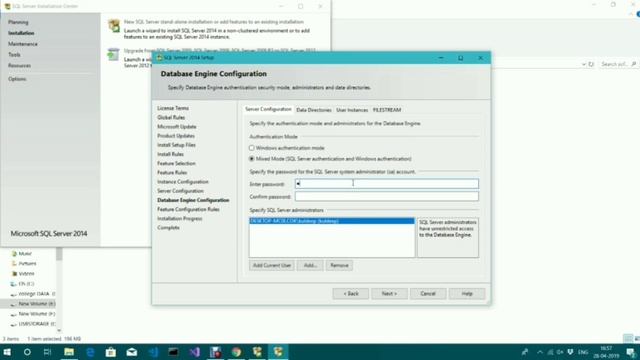
Task: Select the highlighted administrator entry in list
Action: pos(331,221)
